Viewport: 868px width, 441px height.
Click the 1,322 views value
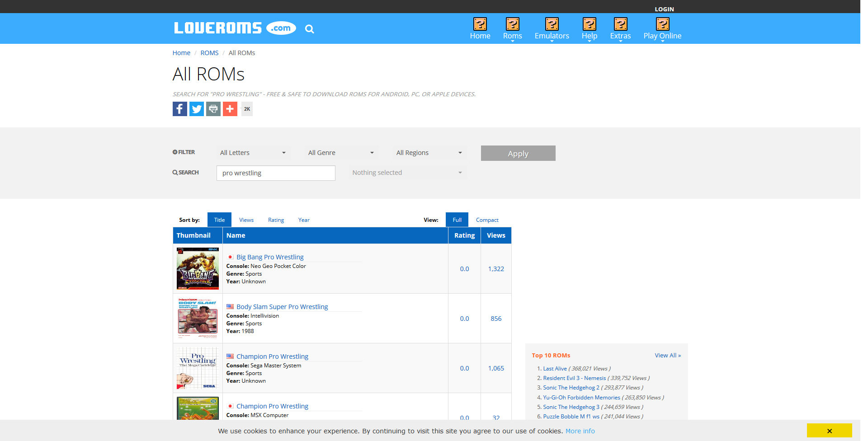pyautogui.click(x=496, y=269)
